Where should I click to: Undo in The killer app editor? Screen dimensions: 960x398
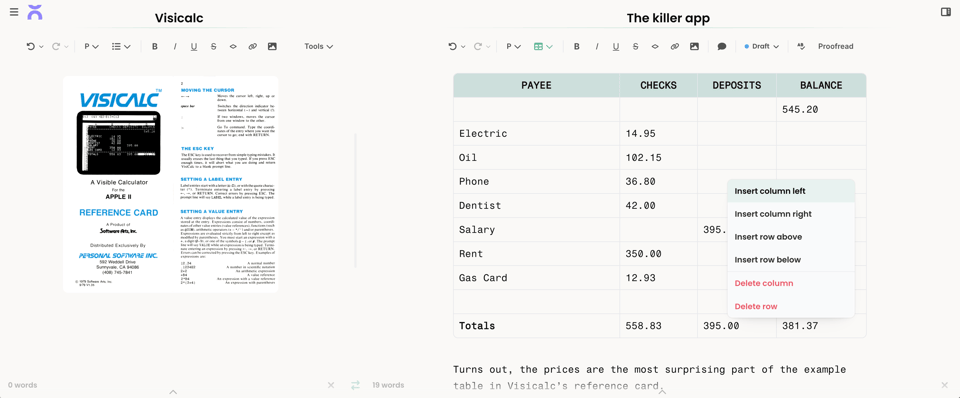452,47
